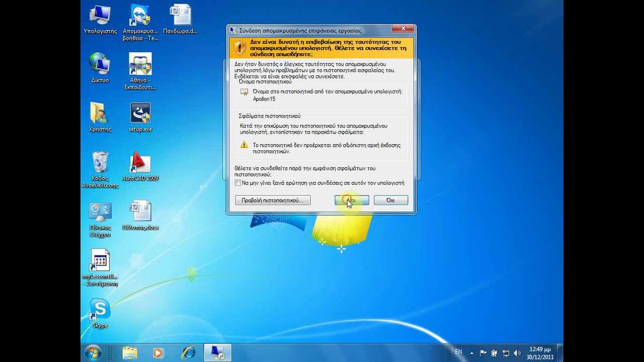The image size is (644, 362).
Task: Open the volume speaker tray icon
Action: [x=517, y=353]
